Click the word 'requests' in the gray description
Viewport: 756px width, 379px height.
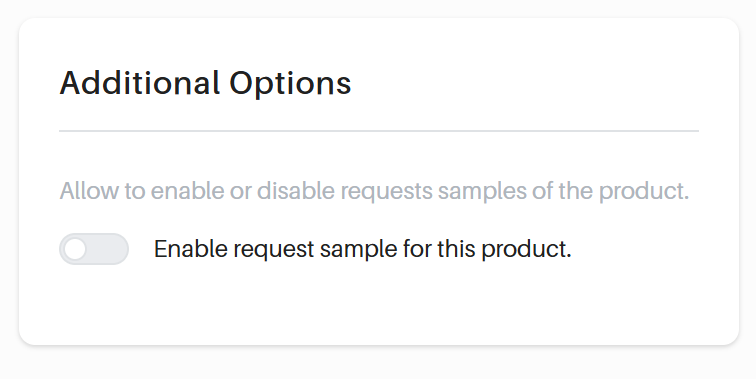coord(387,192)
